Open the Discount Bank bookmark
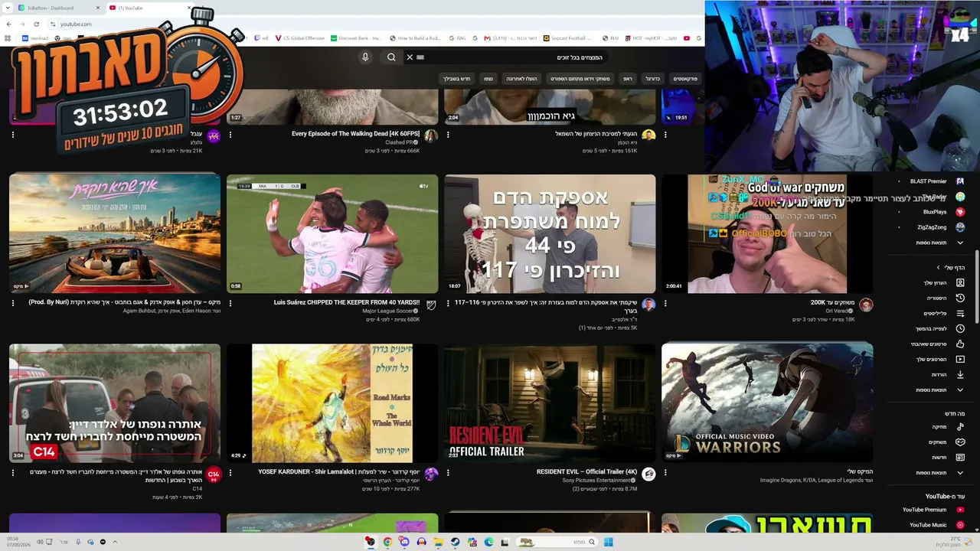Image resolution: width=980 pixels, height=551 pixels. pos(356,38)
